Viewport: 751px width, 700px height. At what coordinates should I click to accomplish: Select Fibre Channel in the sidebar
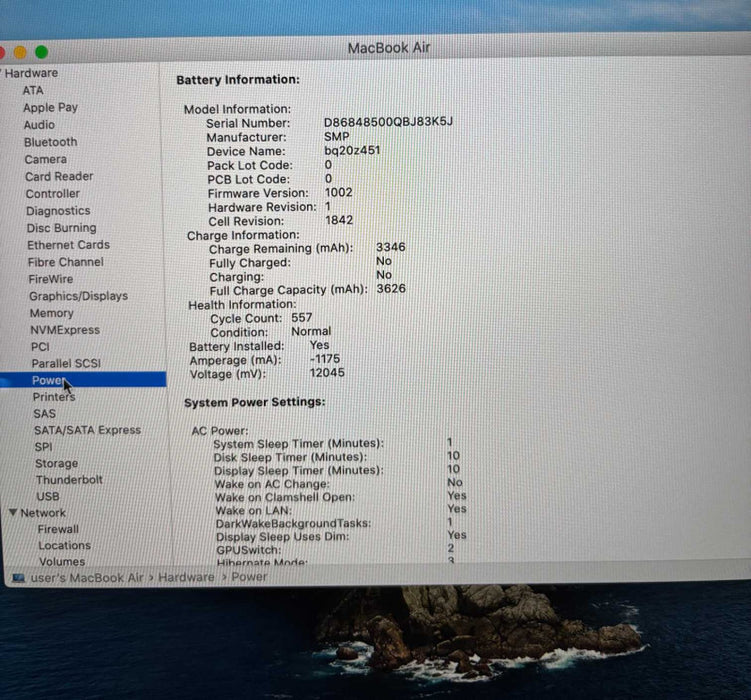click(x=66, y=262)
